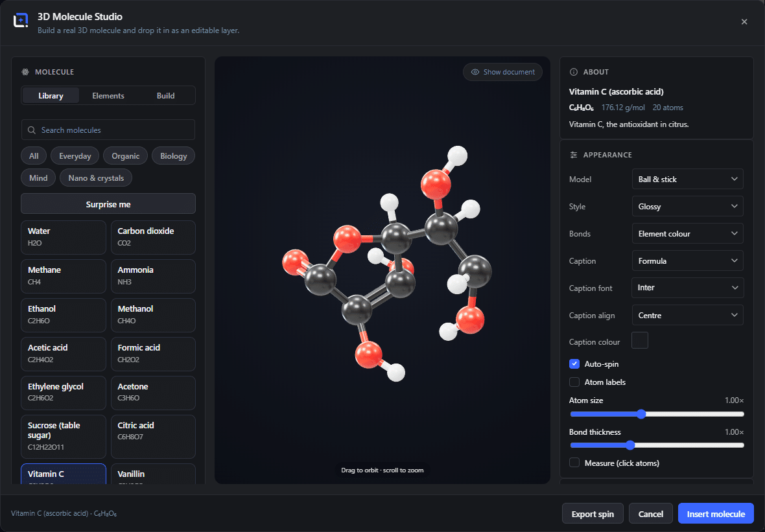Click the Surprise me button
The width and height of the screenshot is (765, 532).
click(x=108, y=204)
